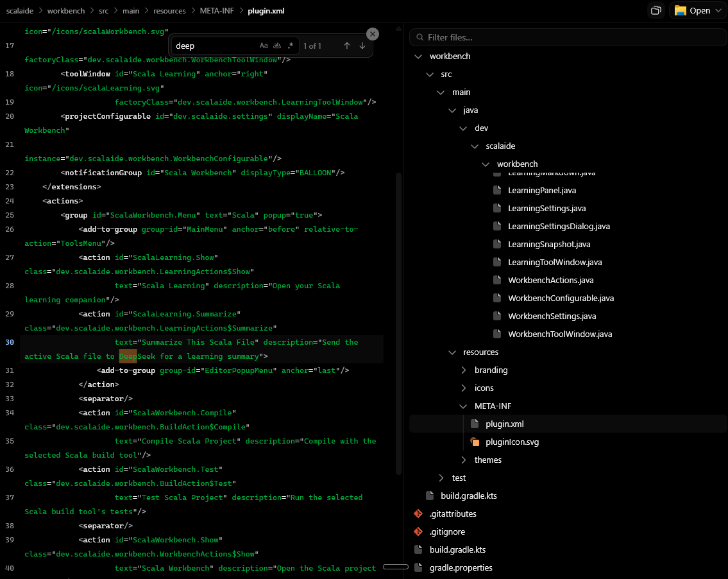Click line number 25 in the gutter
728x579 pixels.
(x=10, y=214)
